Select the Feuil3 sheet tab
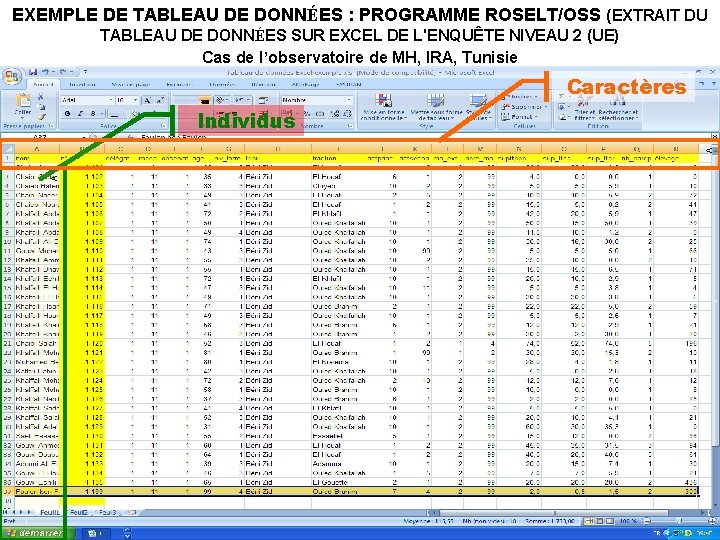This screenshot has width=720, height=540. 107,512
